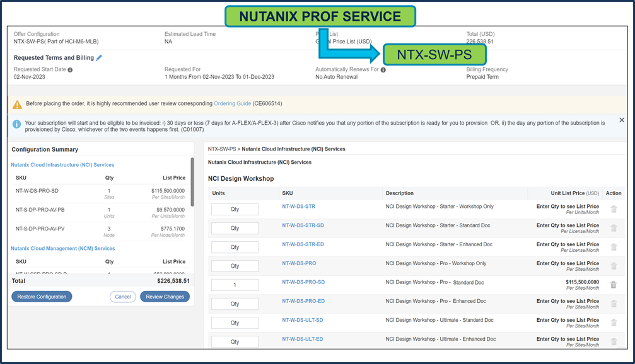Select NT-S-DP-PRO-AV-PB in Configuration Summary
This screenshot has width=635, height=364.
pos(40,210)
